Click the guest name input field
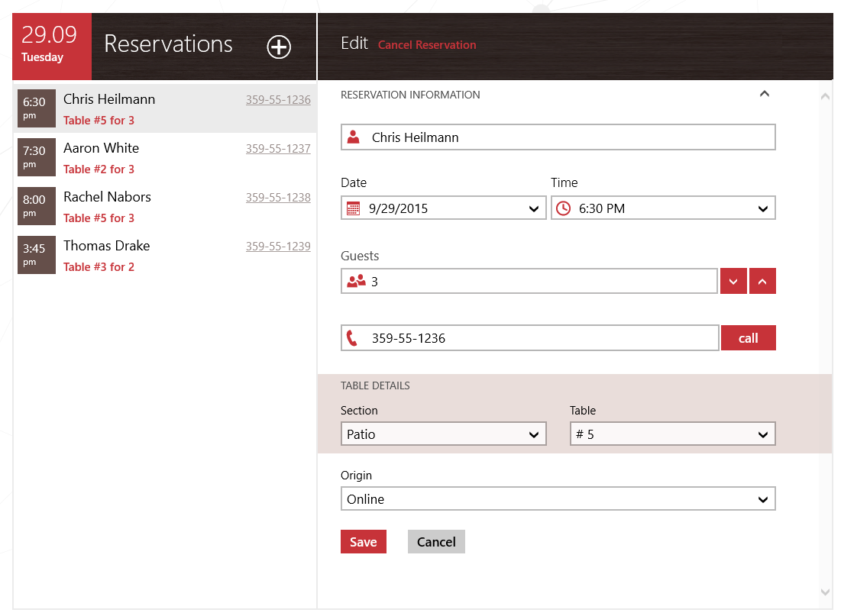The width and height of the screenshot is (841, 616). tap(558, 137)
